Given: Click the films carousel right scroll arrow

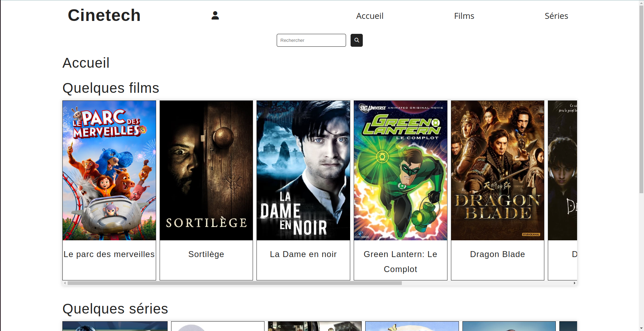Looking at the screenshot, I should pyautogui.click(x=574, y=283).
